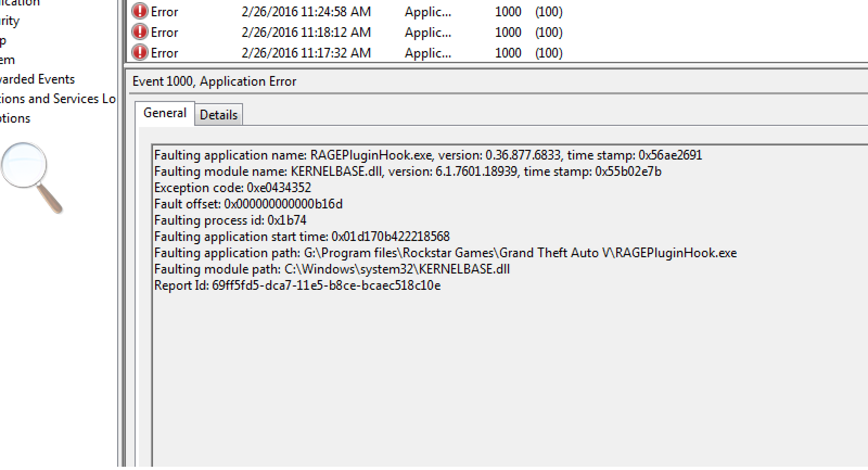The height and width of the screenshot is (470, 868).
Task: Click the Faulting application path line
Action: point(445,253)
